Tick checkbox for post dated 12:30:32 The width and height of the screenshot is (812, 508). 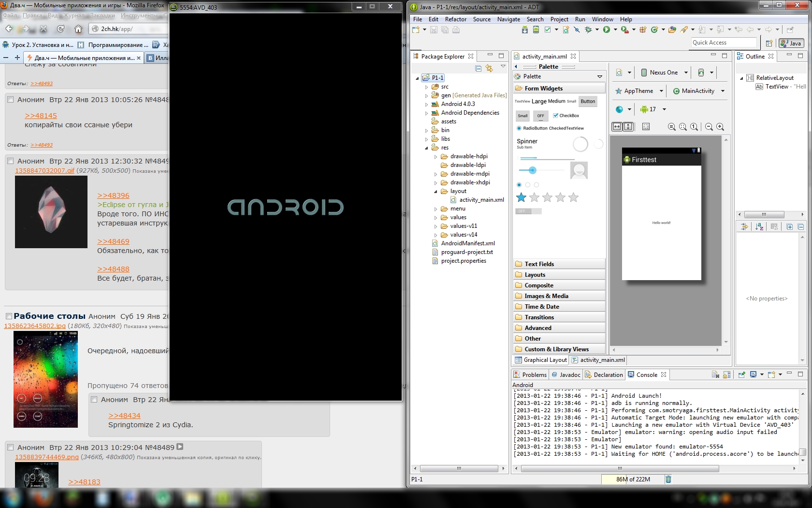tap(10, 161)
